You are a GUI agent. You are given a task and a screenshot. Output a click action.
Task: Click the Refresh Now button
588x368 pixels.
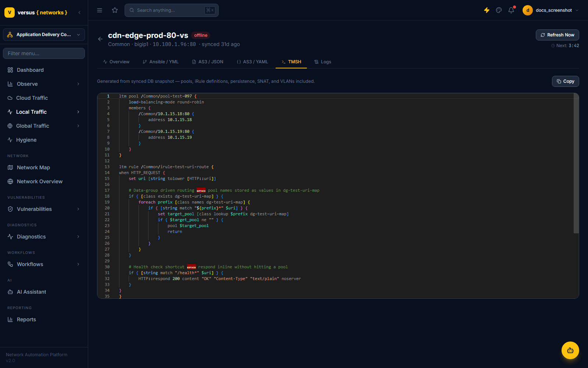pos(557,35)
